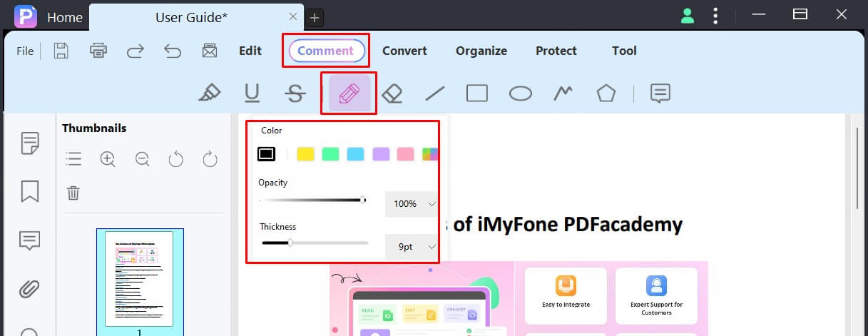
Task: Choose the purple color swatch
Action: 381,153
